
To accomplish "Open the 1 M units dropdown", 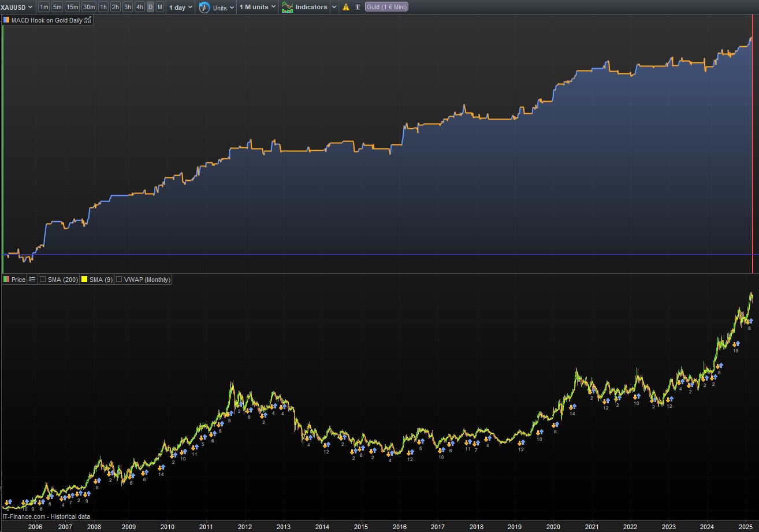I will pos(257,7).
